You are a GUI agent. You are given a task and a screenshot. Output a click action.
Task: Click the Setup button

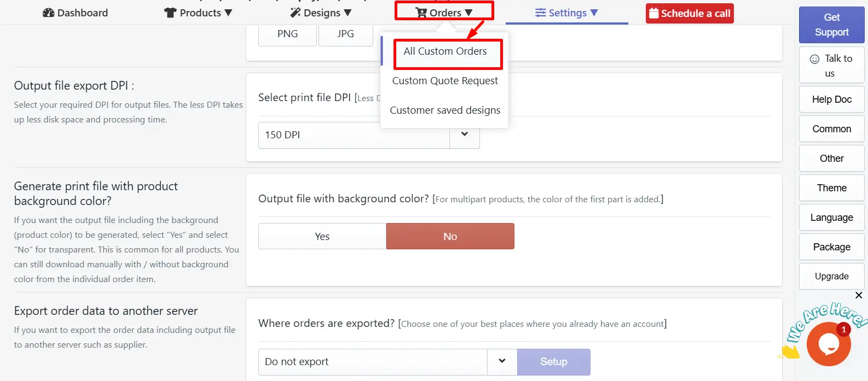tap(554, 362)
